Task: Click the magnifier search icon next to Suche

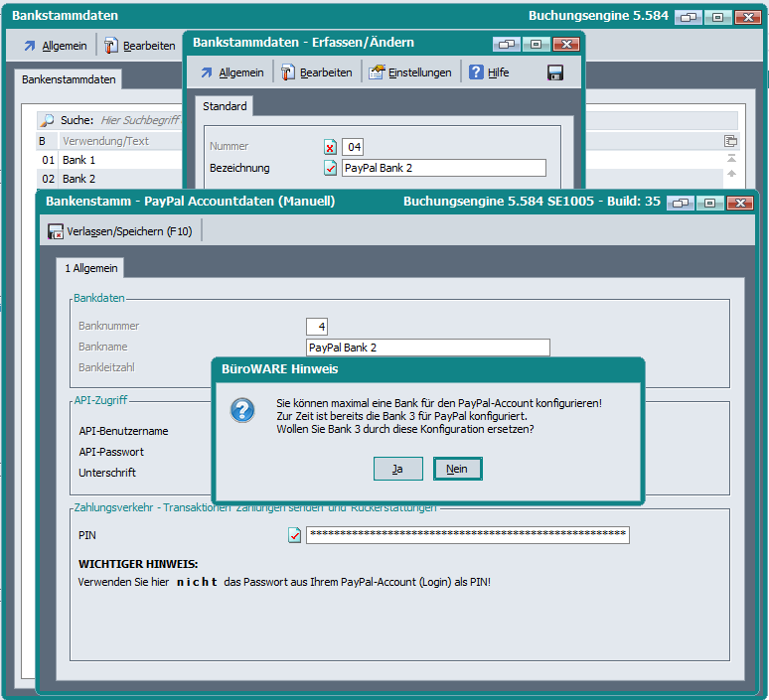Action: point(47,120)
